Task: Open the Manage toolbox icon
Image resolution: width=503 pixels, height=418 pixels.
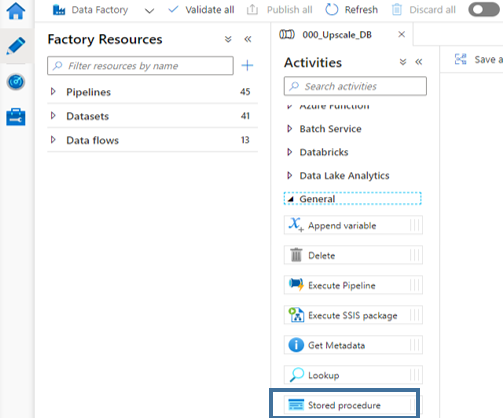Action: point(16,117)
